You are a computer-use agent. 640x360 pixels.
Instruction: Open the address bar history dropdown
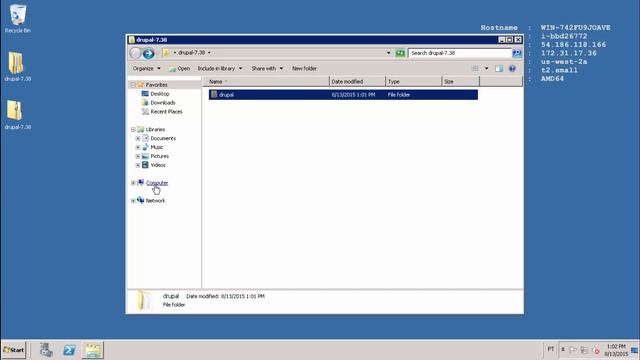pyautogui.click(x=388, y=53)
